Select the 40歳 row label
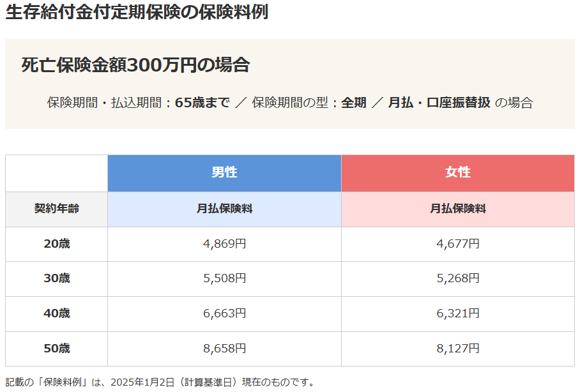The image size is (585, 392). [x=57, y=313]
